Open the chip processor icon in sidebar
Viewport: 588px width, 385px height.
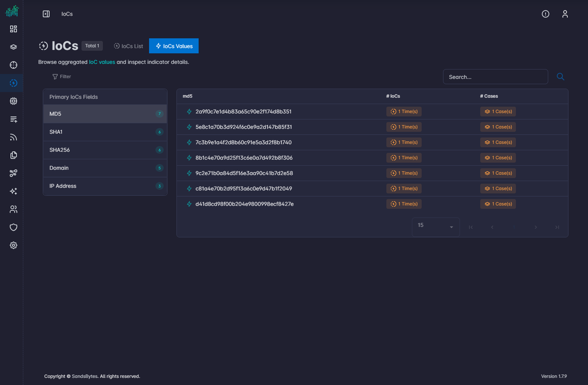coord(14,101)
